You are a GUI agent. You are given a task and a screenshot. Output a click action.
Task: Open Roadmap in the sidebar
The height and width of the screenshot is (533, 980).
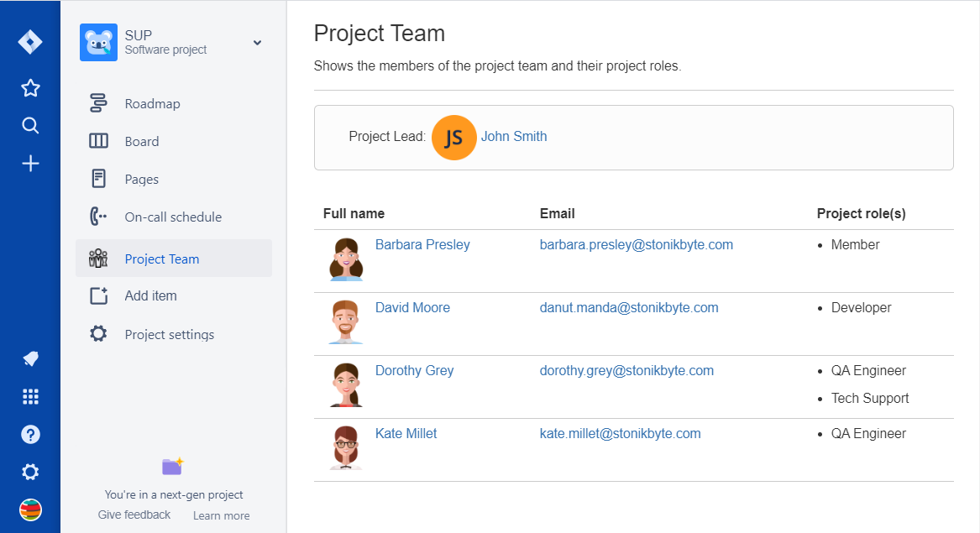pyautogui.click(x=152, y=104)
